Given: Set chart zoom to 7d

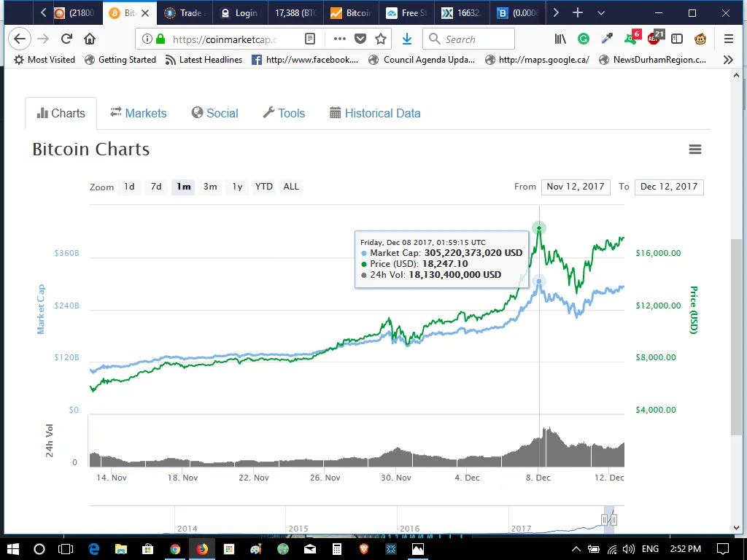Looking at the screenshot, I should tap(156, 187).
